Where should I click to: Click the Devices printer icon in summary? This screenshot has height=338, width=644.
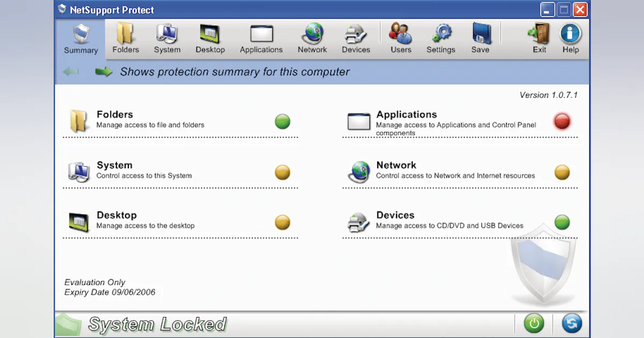(x=359, y=222)
